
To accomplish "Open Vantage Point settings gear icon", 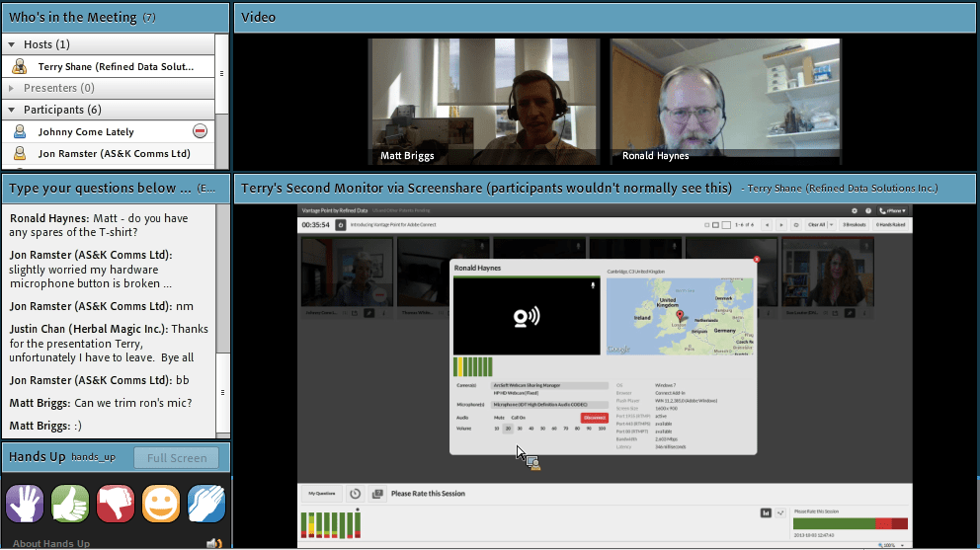I will click(x=855, y=211).
